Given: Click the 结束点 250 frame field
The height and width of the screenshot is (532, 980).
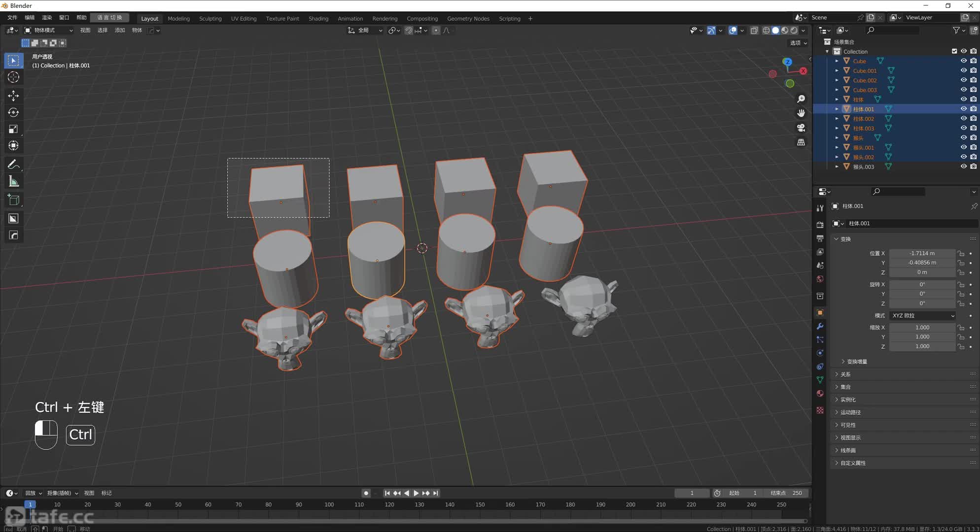Looking at the screenshot, I should click(x=786, y=493).
